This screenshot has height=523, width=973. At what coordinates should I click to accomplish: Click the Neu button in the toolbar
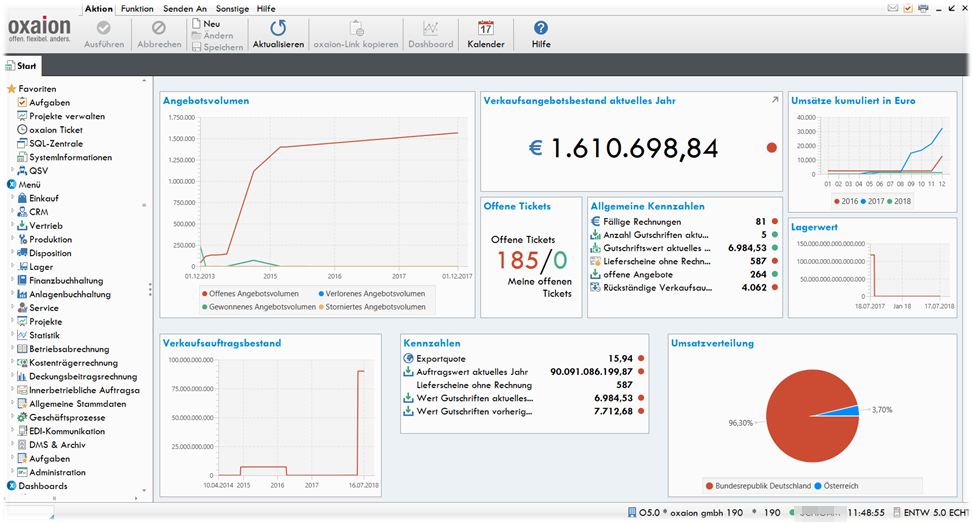(x=206, y=22)
